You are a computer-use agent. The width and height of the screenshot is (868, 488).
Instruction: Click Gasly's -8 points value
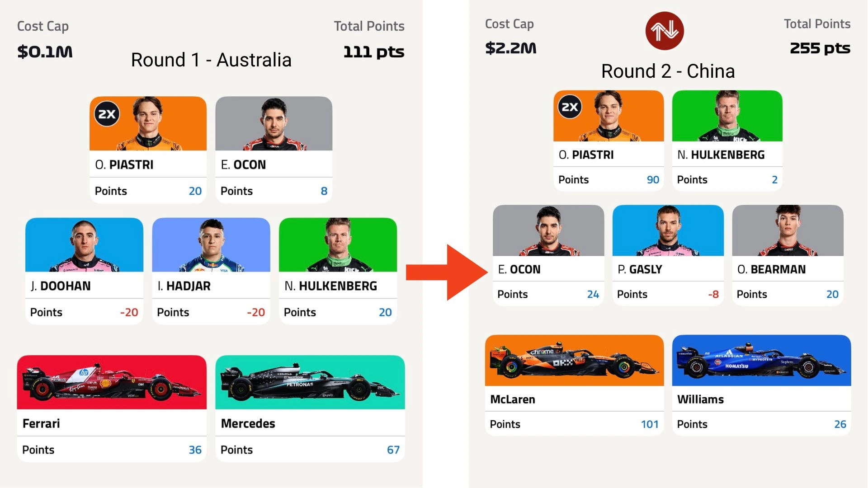tap(713, 294)
